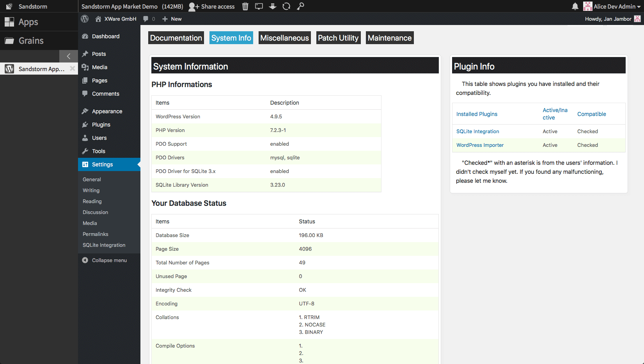Open notifications with the bell icon
Screen dimensions: 644x364
click(575, 6)
